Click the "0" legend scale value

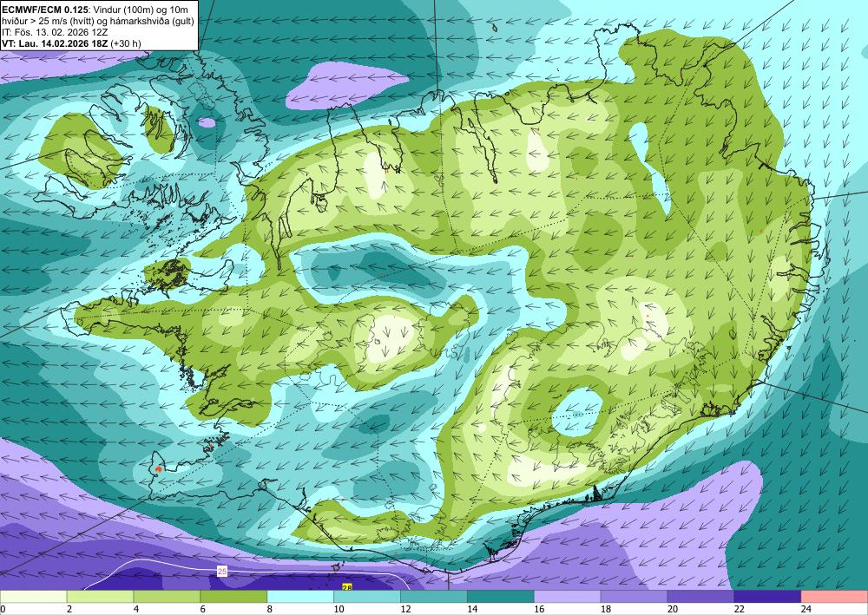coord(3,609)
